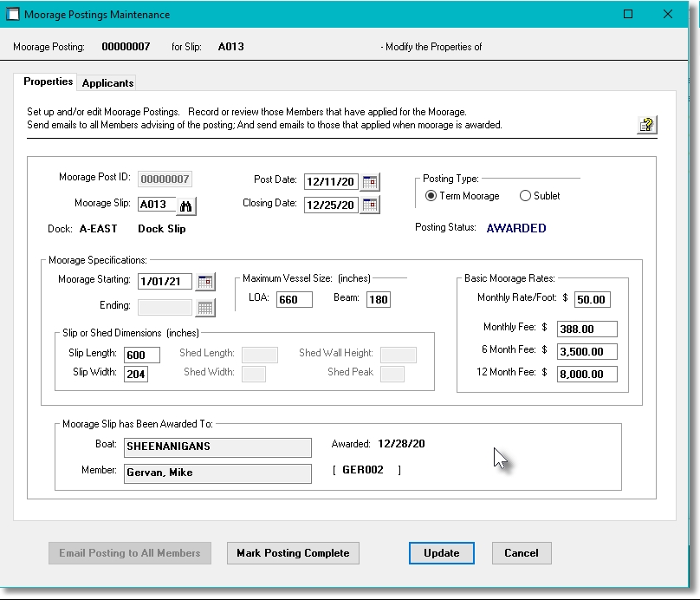Click Mark Posting Complete
Screen dimensions: 700x600
coord(293,553)
